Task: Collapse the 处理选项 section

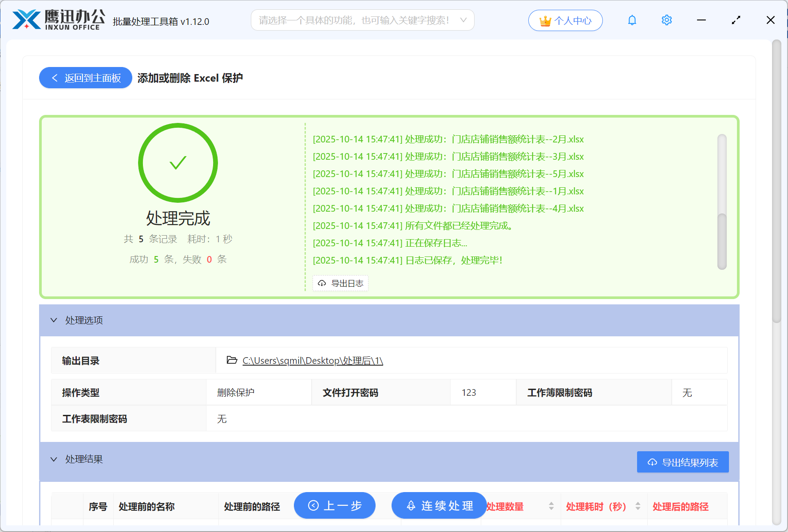Action: click(x=54, y=320)
